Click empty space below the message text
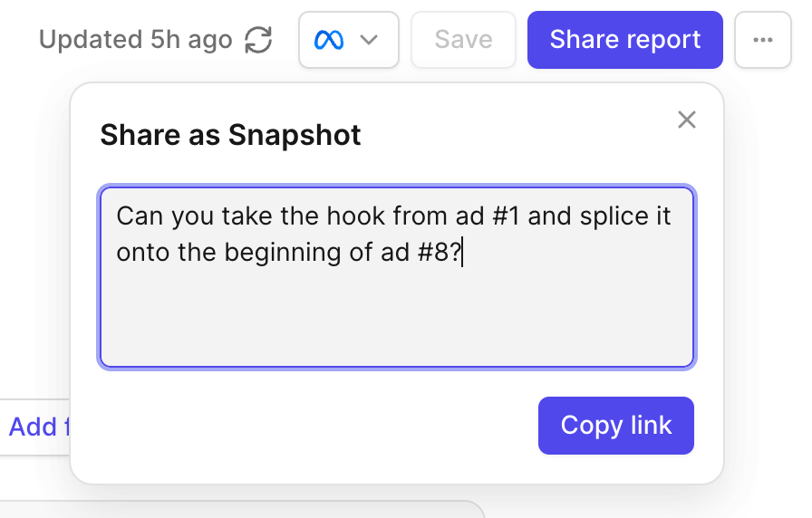The height and width of the screenshot is (518, 812). (397, 316)
